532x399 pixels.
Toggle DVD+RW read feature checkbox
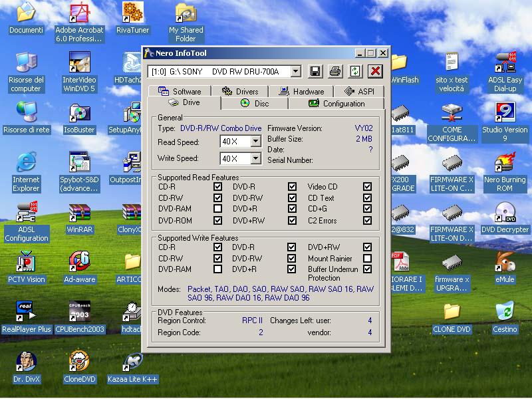tap(292, 221)
